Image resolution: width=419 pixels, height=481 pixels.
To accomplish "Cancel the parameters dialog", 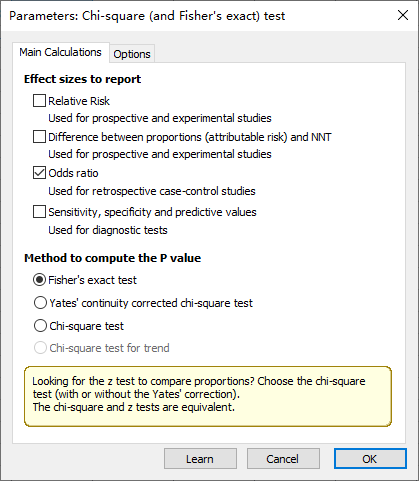I will tap(283, 459).
